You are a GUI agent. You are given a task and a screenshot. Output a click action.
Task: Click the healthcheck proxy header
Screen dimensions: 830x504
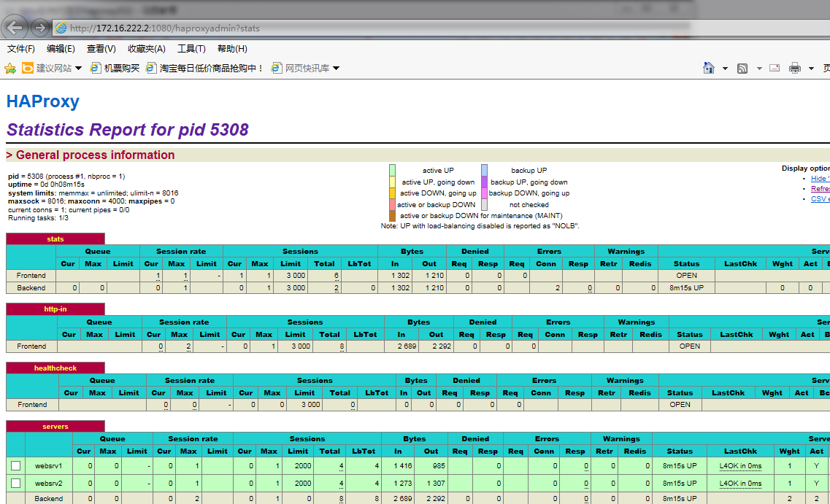55,368
